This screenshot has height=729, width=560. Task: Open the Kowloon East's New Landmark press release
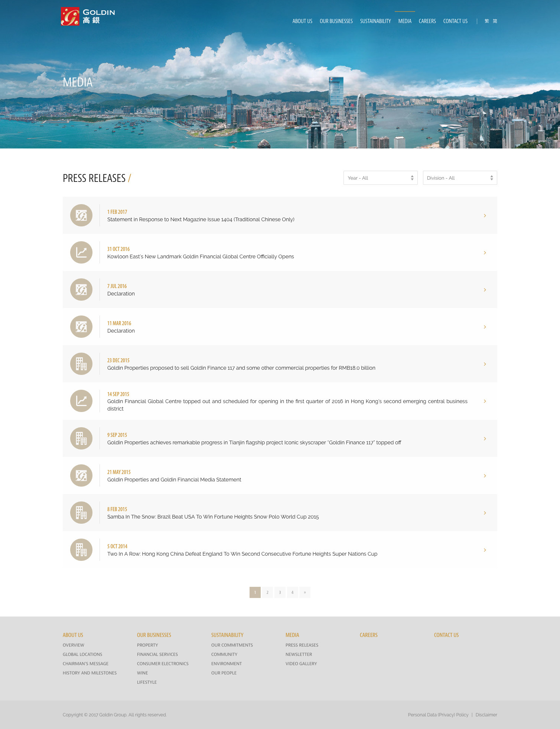[x=201, y=256]
